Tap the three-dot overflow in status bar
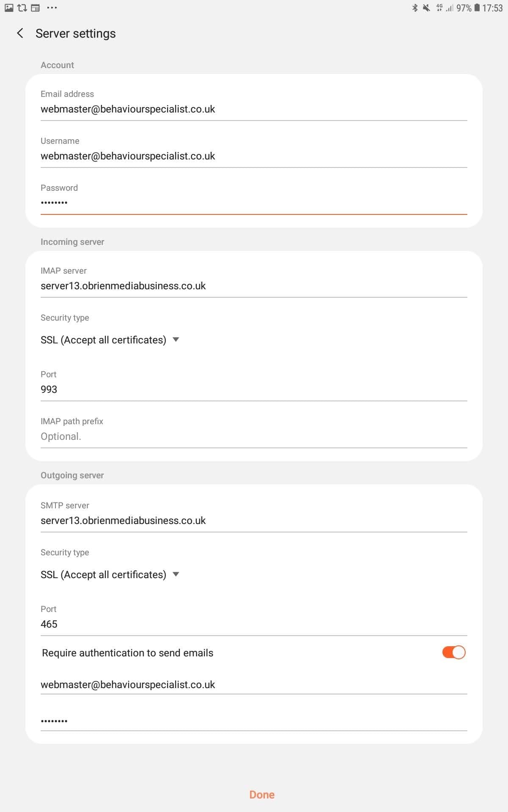The width and height of the screenshot is (508, 812). coord(52,8)
